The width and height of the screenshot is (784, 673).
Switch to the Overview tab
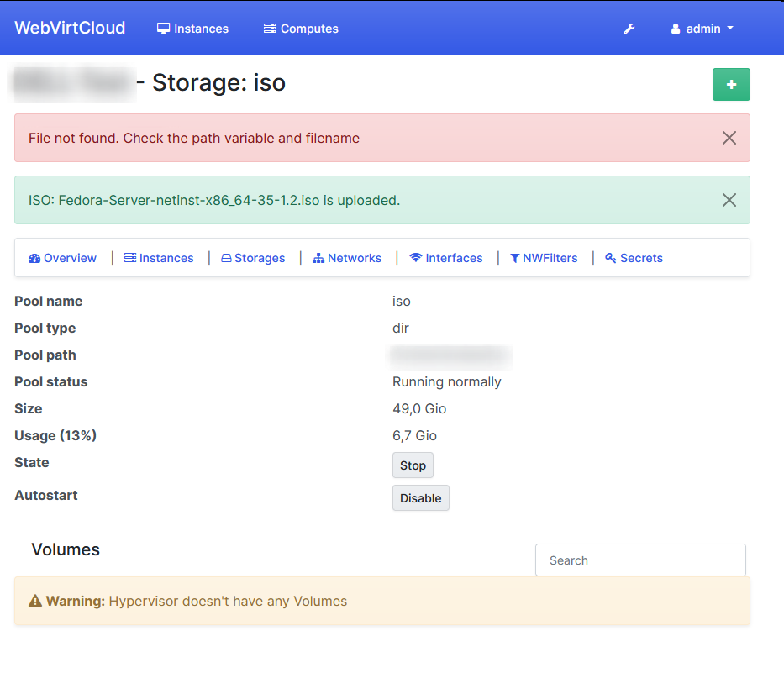coord(69,258)
